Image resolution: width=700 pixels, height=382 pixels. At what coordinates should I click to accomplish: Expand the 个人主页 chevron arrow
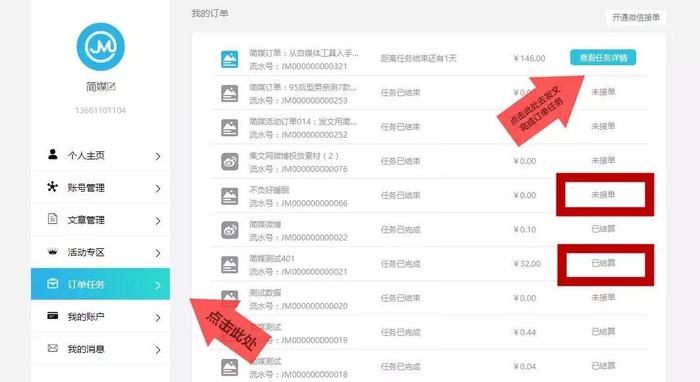click(x=158, y=156)
